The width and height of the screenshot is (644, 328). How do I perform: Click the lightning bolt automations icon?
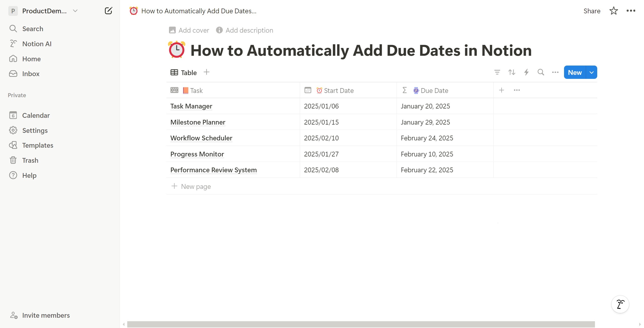click(526, 72)
